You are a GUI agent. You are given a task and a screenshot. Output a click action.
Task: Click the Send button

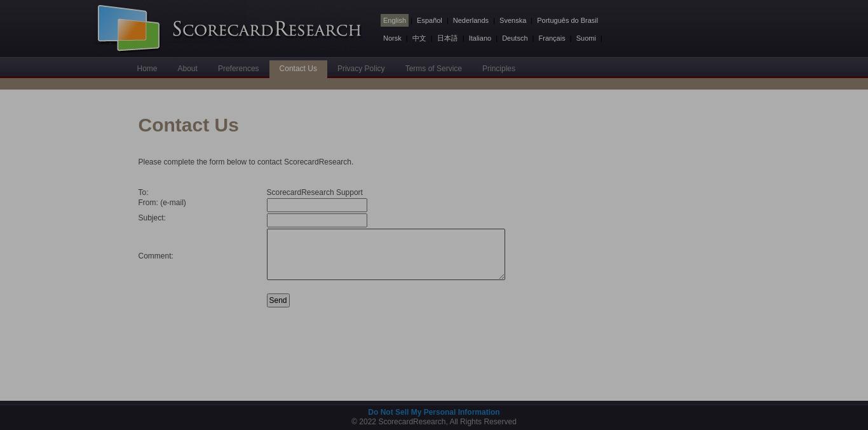(x=278, y=300)
